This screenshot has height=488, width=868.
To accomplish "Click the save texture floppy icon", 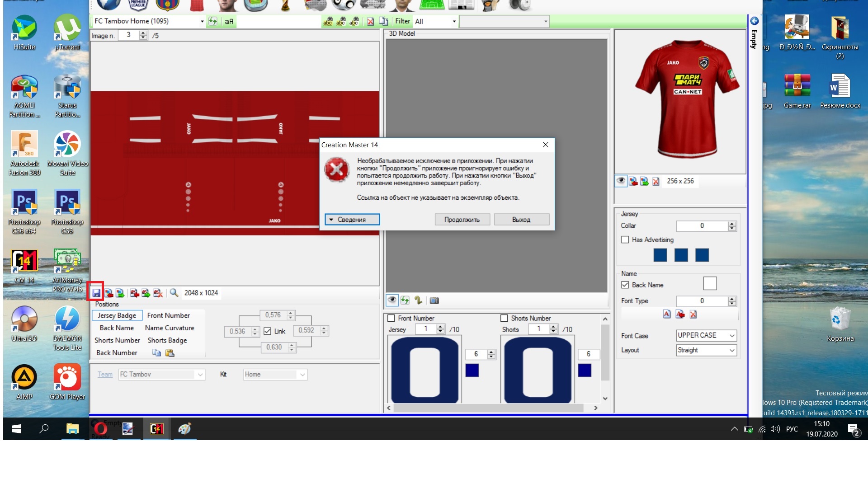I will click(x=96, y=293).
